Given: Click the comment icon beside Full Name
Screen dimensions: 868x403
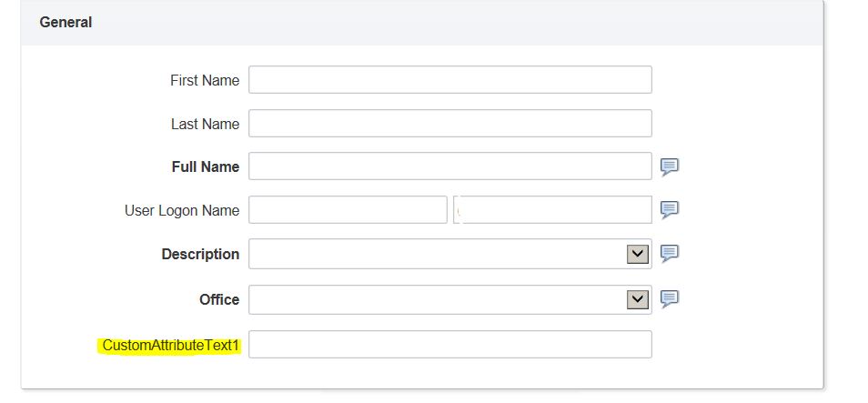Looking at the screenshot, I should pyautogui.click(x=670, y=166).
